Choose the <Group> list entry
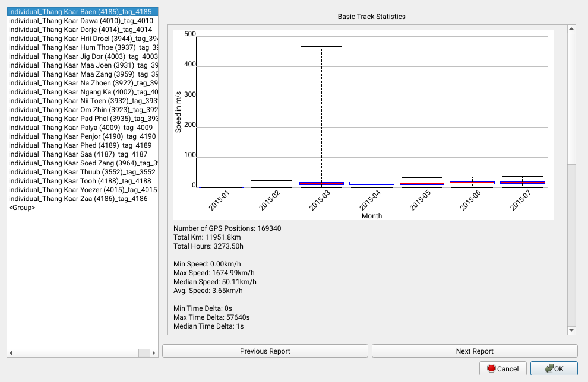This screenshot has width=588, height=382. (x=22, y=208)
